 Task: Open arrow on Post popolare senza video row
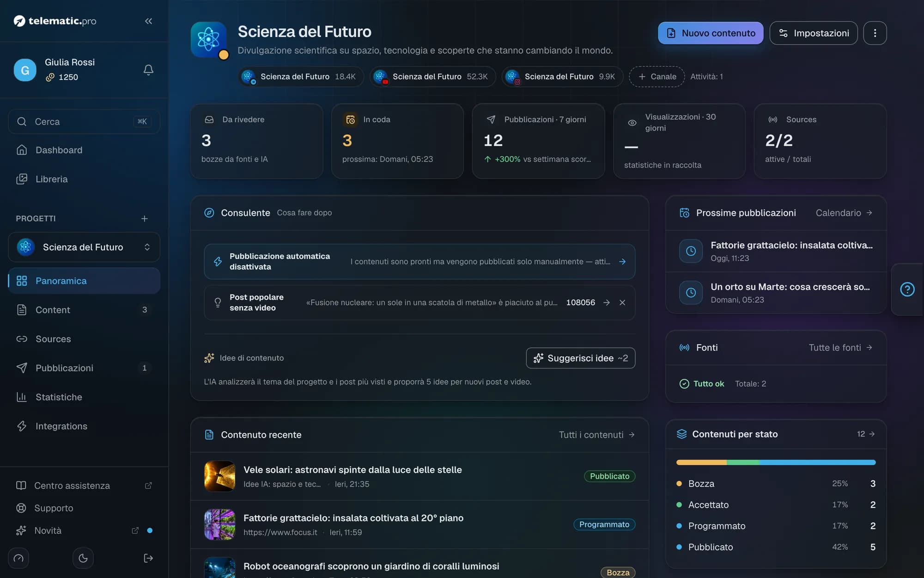click(x=607, y=302)
